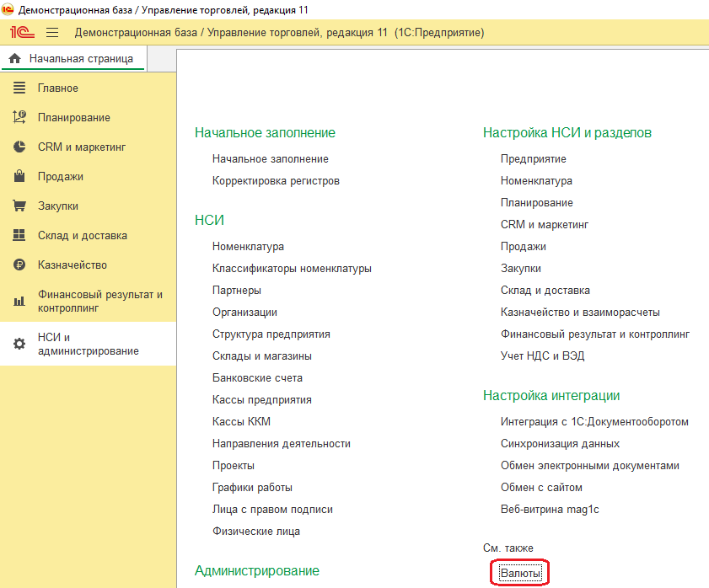This screenshot has width=709, height=588.
Task: Open Синхронизация данных settings link
Action: point(560,444)
